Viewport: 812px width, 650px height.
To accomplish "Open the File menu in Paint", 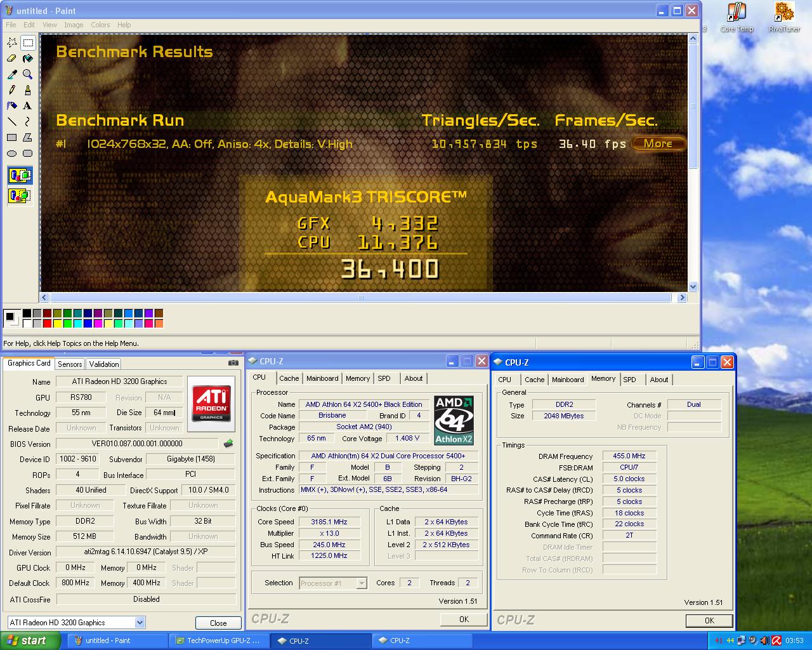I will tap(11, 25).
